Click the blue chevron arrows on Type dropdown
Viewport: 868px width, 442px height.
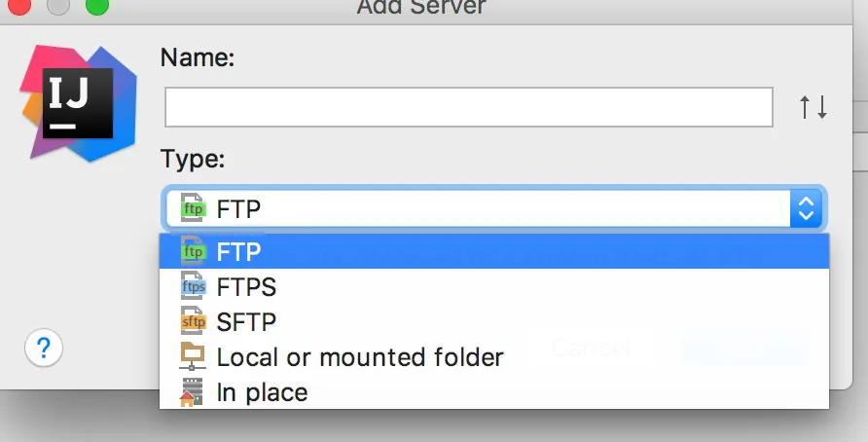[806, 207]
